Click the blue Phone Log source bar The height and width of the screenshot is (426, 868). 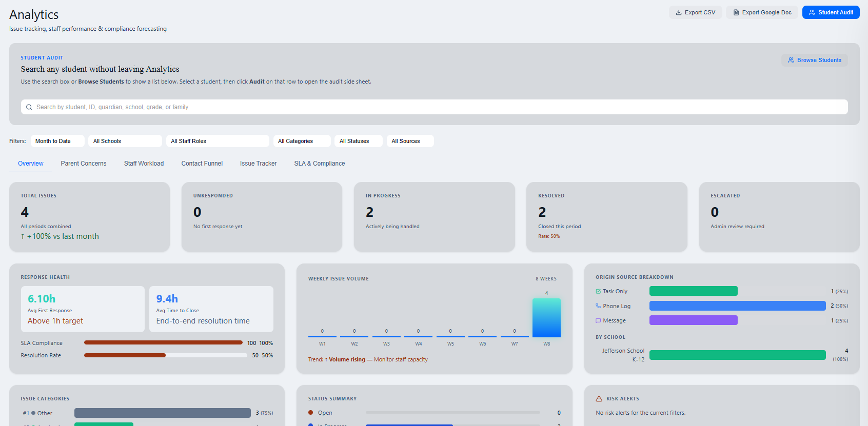coord(738,306)
